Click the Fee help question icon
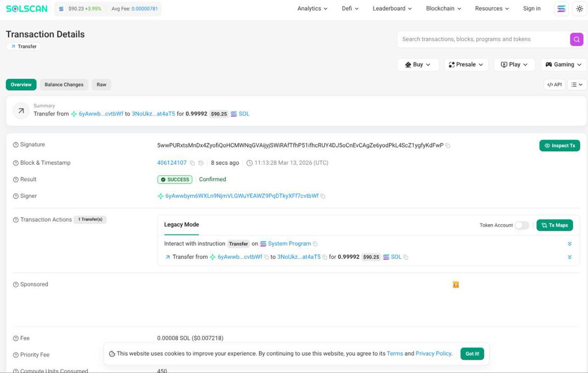Viewport: 588px width, 373px height. coord(16,338)
